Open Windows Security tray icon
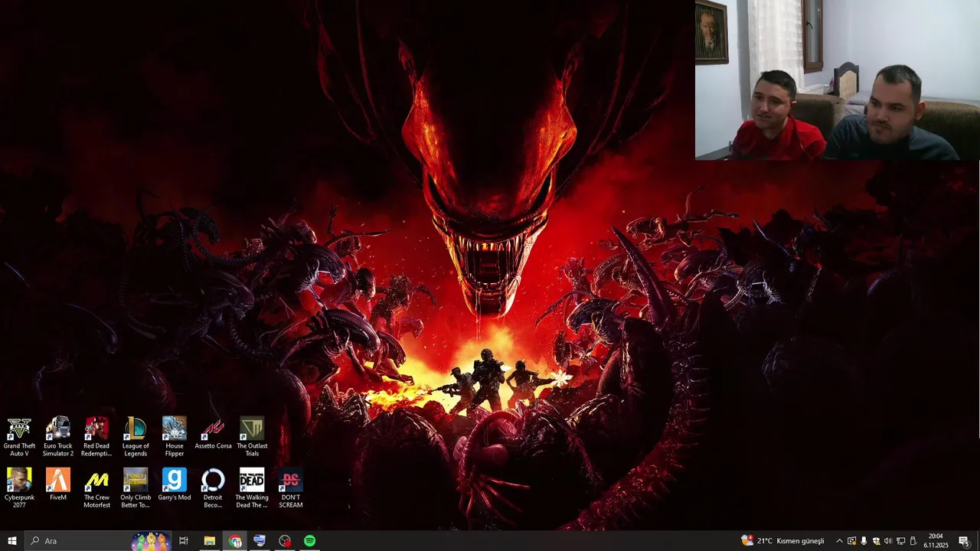The image size is (980, 551). point(876,541)
